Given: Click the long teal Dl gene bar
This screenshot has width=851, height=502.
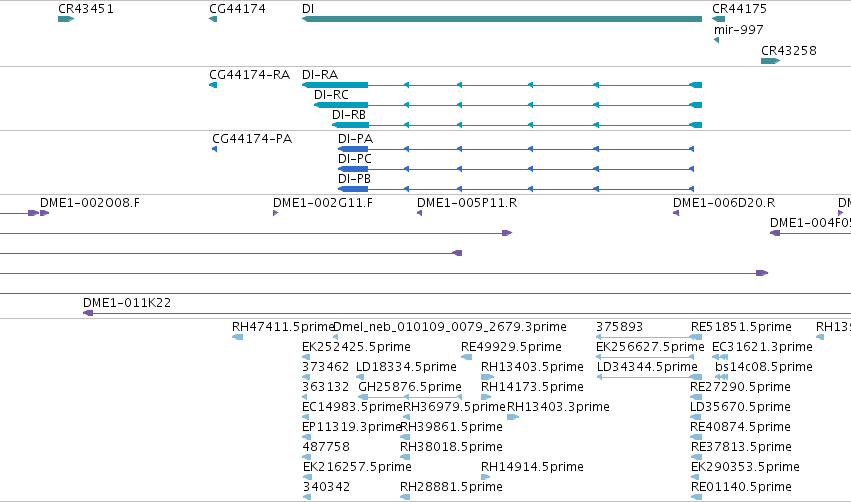Looking at the screenshot, I should point(502,19).
